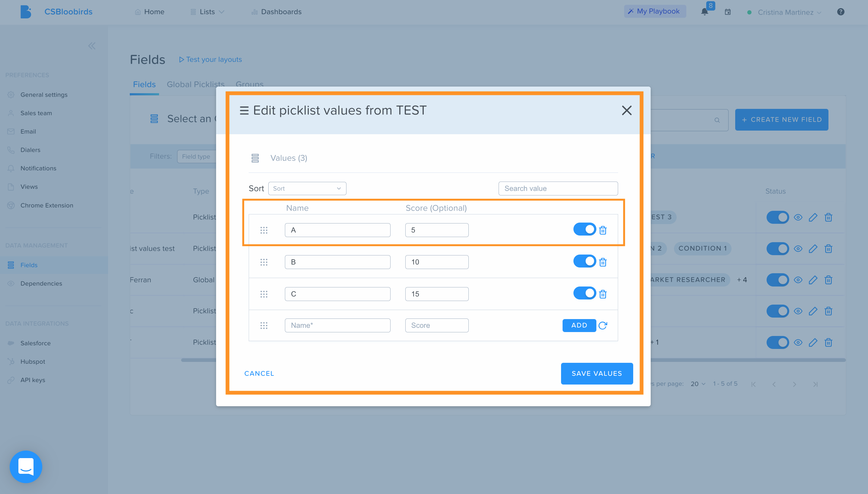The image size is (868, 494).
Task: Edit the MARKET RESEARCHER field row
Action: coord(813,280)
